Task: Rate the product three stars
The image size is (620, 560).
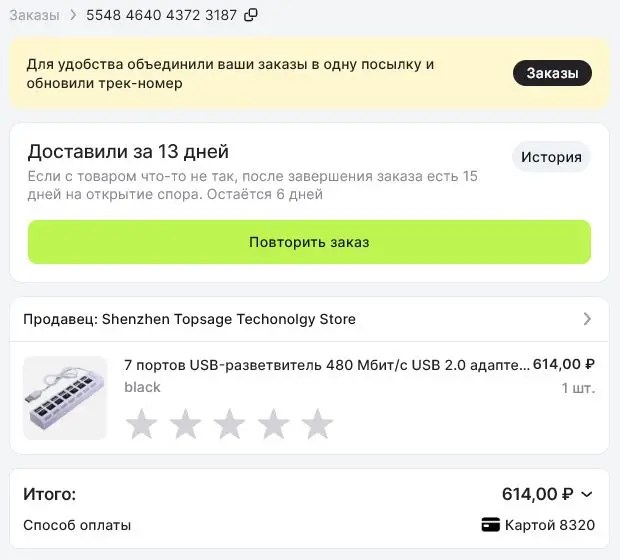Action: coord(229,424)
